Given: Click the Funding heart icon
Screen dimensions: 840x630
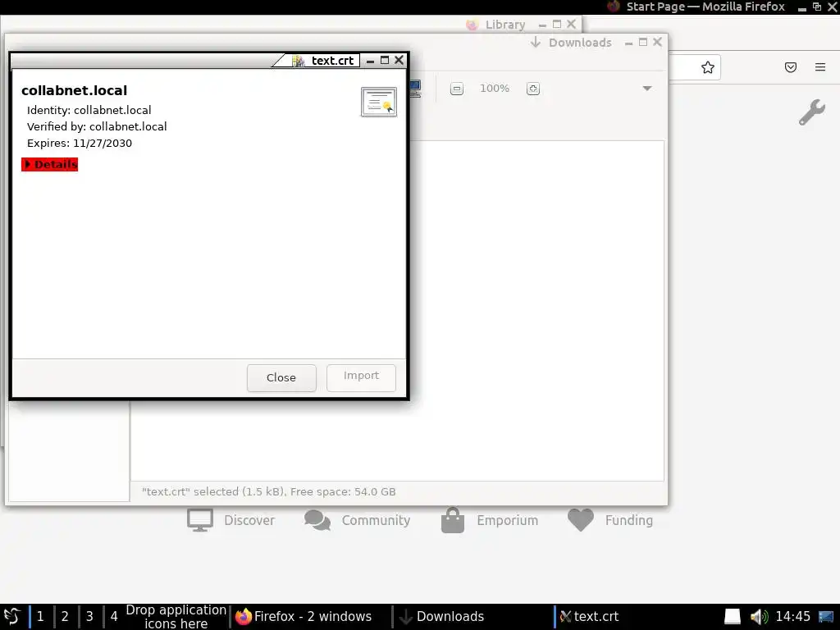Looking at the screenshot, I should coord(581,520).
